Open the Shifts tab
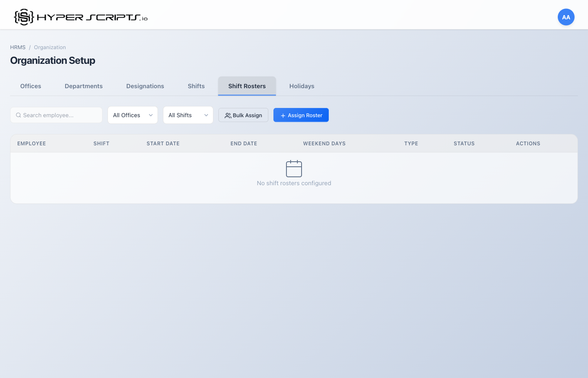This screenshot has height=378, width=588. pos(196,86)
